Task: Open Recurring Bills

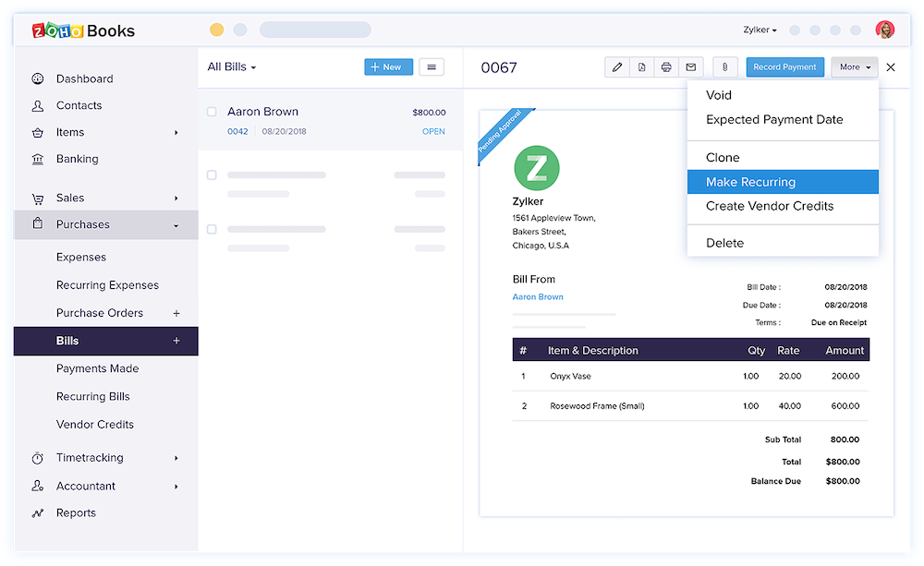Action: pos(92,396)
